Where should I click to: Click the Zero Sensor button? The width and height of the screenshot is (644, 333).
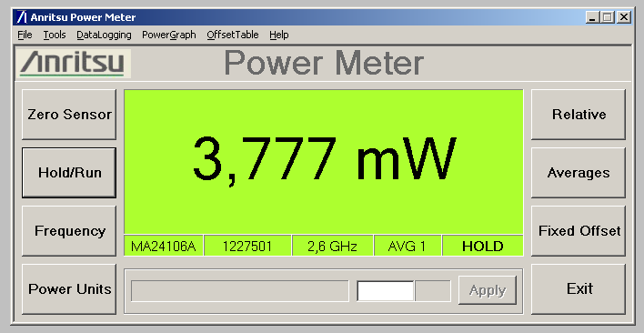click(69, 115)
